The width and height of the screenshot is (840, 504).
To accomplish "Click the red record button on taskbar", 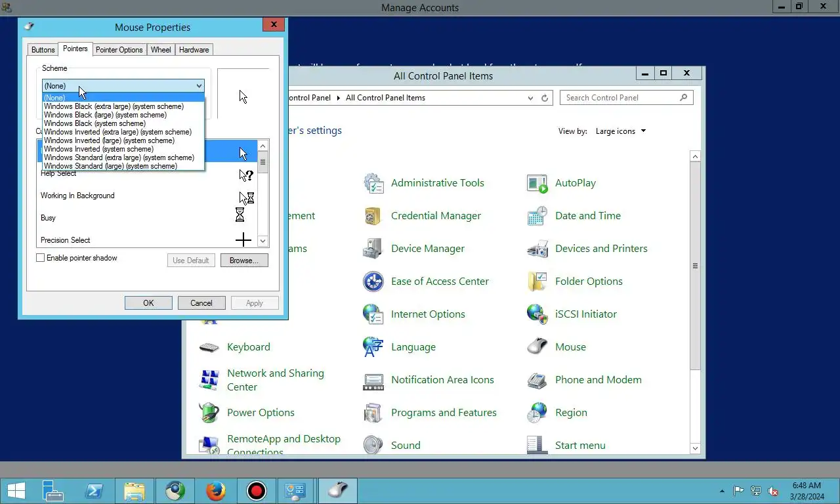I will [256, 491].
